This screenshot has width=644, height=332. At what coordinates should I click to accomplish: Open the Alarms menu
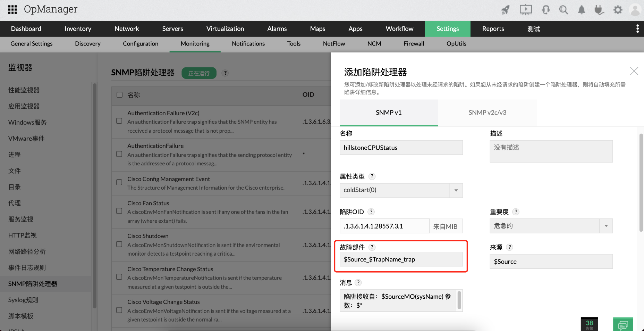(x=277, y=29)
